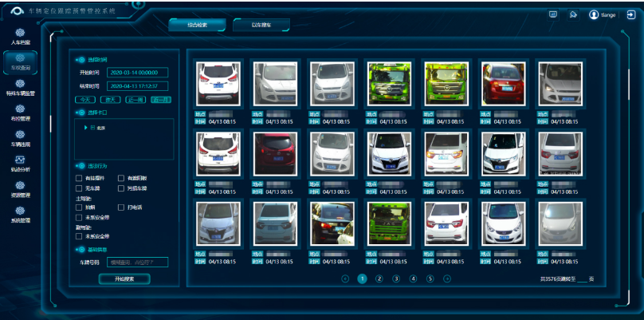Open 系统管理 from the sidebar
This screenshot has height=320, width=644.
[x=20, y=215]
